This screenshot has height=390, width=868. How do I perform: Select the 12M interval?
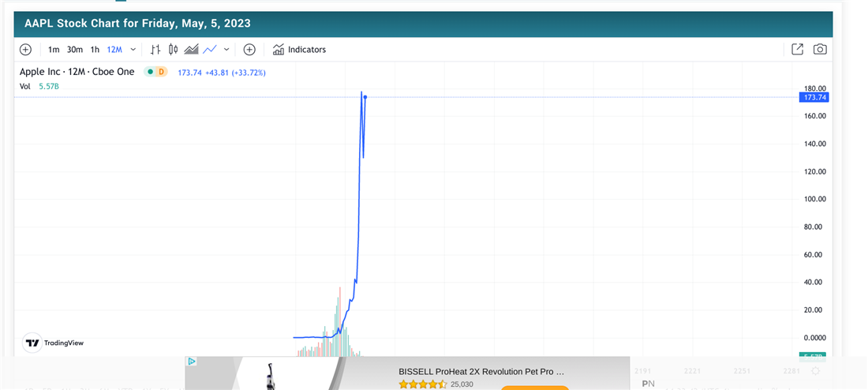[x=114, y=50]
